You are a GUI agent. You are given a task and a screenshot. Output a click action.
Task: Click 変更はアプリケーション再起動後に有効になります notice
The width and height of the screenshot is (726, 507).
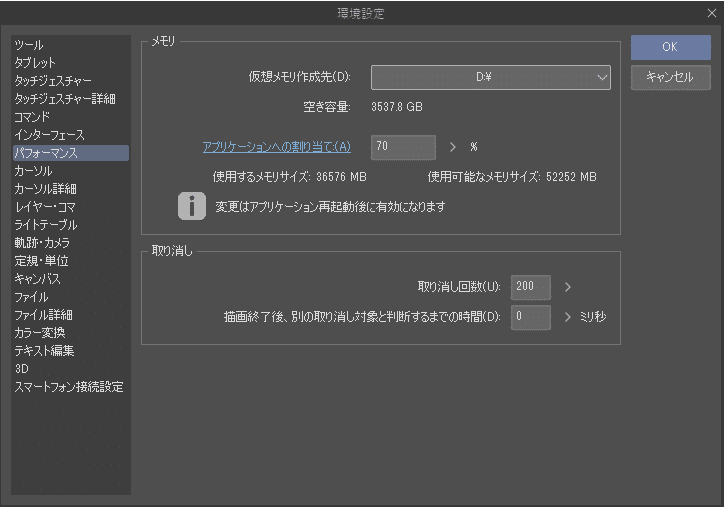tap(330, 207)
